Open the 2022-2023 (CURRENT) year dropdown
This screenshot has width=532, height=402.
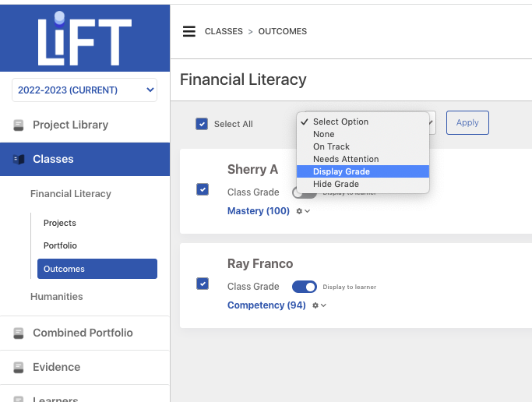point(84,90)
